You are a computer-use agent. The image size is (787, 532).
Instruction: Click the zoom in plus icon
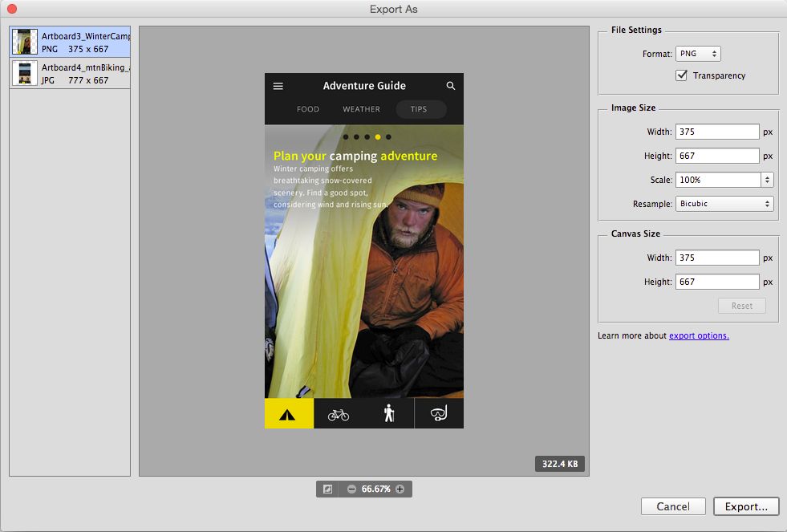(402, 489)
